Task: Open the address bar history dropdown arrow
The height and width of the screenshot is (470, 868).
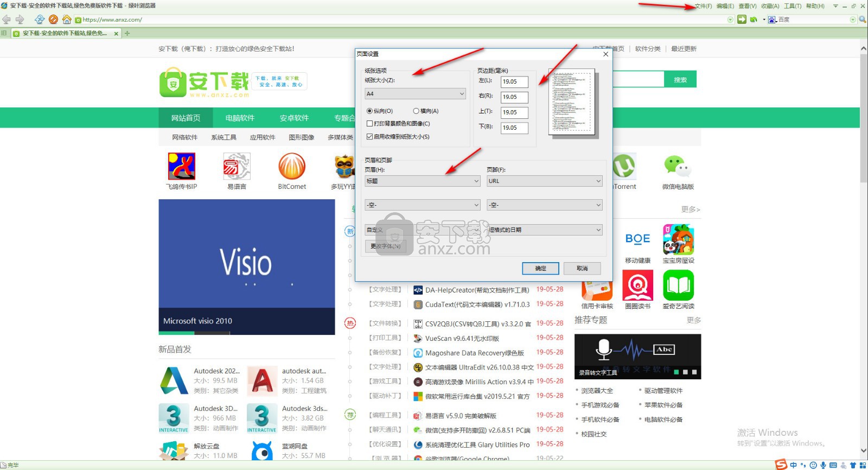Action: [x=730, y=20]
